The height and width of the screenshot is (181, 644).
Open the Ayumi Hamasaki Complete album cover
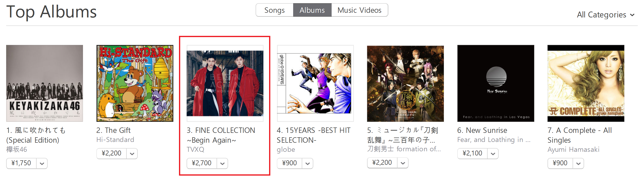586,83
